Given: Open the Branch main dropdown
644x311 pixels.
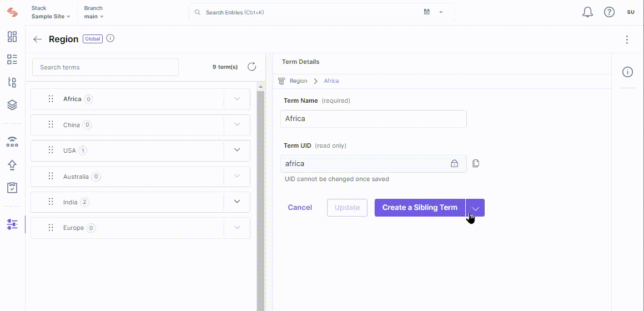Looking at the screenshot, I should [94, 17].
